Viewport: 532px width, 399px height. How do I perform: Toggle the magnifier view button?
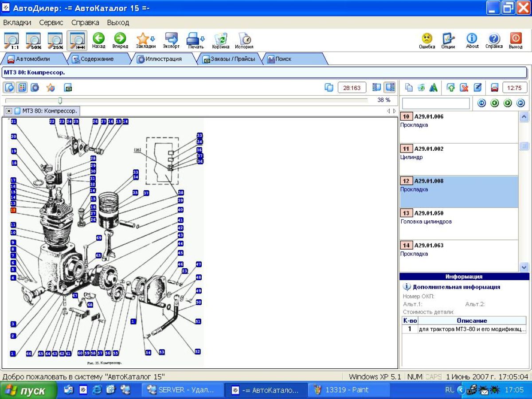pos(9,87)
